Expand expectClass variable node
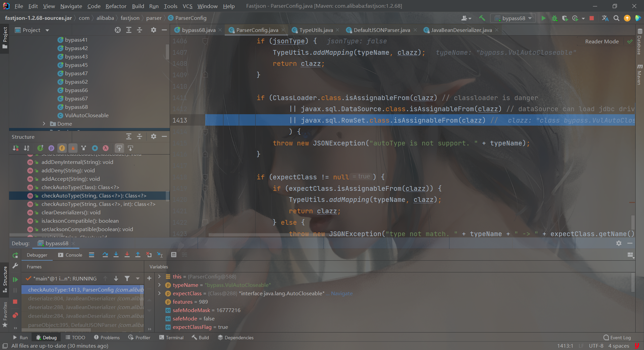This screenshot has width=644, height=350. (x=159, y=293)
